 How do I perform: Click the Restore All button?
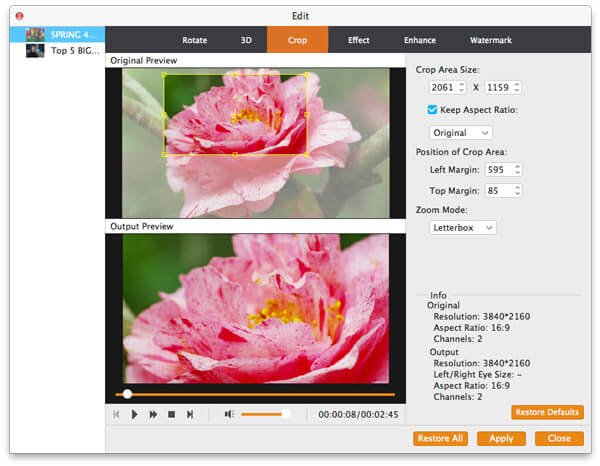point(440,438)
